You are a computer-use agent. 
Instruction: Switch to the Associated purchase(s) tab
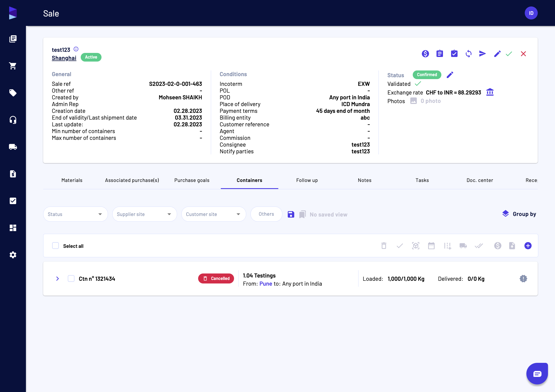click(132, 180)
